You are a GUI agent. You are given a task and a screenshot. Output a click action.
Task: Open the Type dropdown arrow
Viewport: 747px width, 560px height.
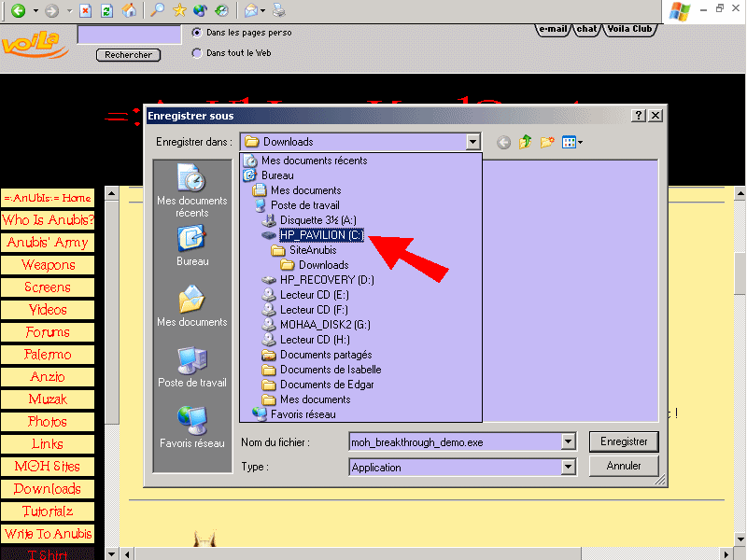click(568, 468)
